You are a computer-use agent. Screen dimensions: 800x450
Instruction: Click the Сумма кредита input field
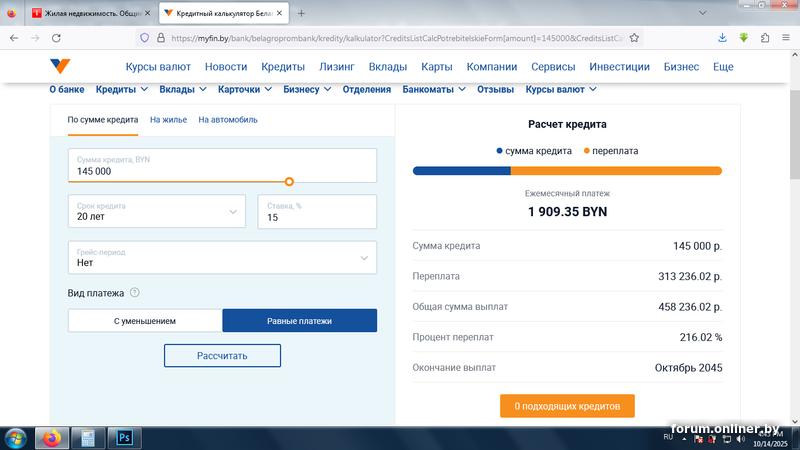pyautogui.click(x=222, y=165)
